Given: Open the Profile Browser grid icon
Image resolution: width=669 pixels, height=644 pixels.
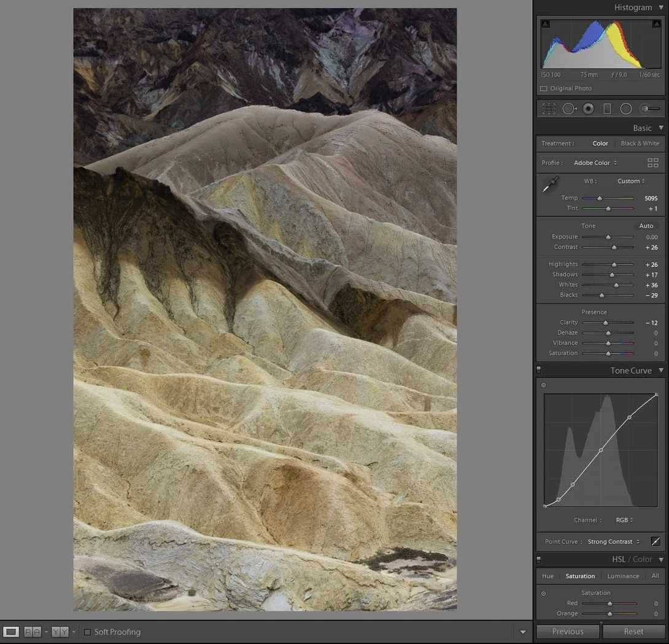Looking at the screenshot, I should 653,163.
